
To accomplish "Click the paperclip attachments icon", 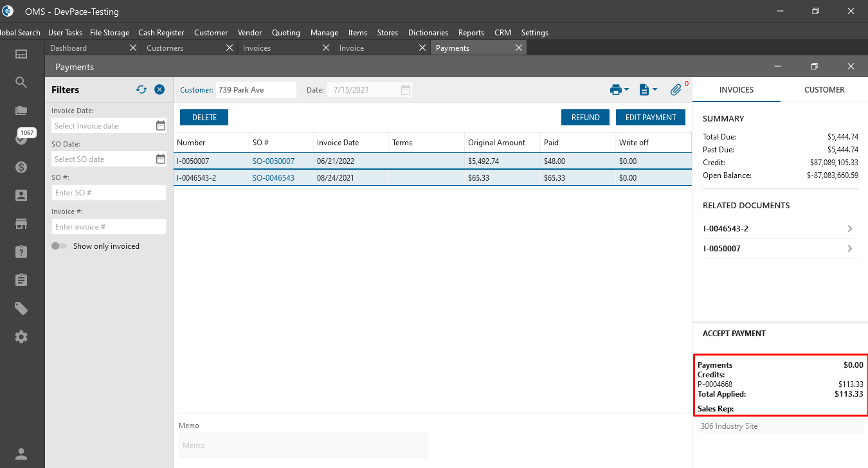I will (676, 90).
